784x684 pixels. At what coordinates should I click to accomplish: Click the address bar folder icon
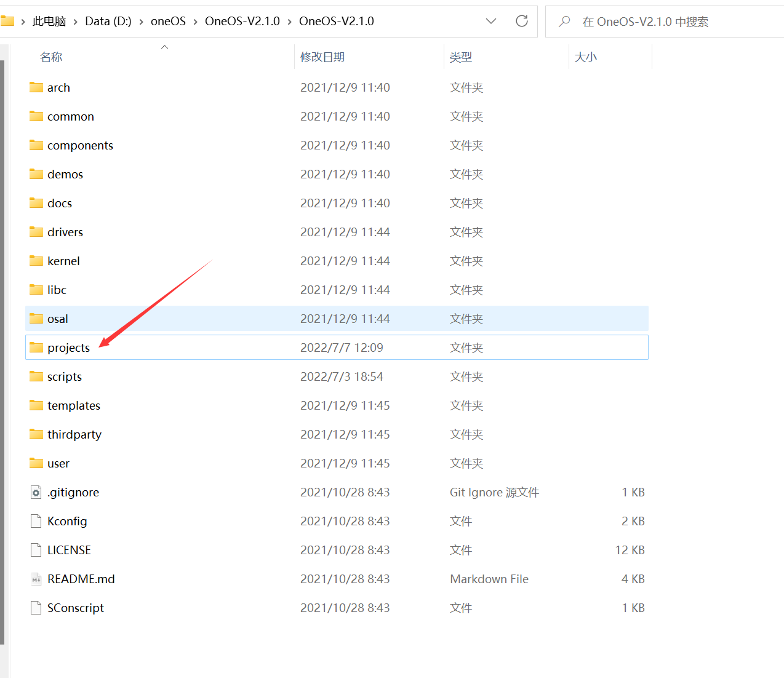coord(7,21)
